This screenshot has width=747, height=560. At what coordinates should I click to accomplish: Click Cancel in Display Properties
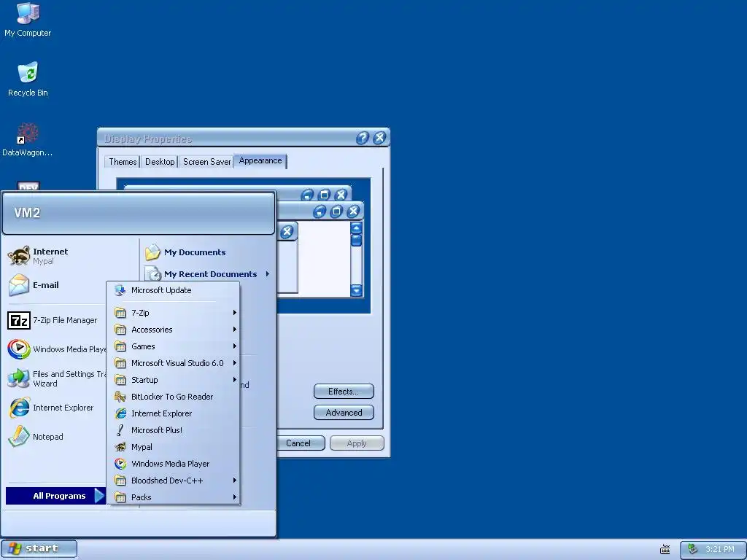click(x=300, y=443)
